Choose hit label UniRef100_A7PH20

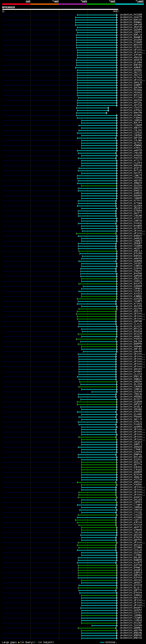pyautogui.click(x=131, y=110)
